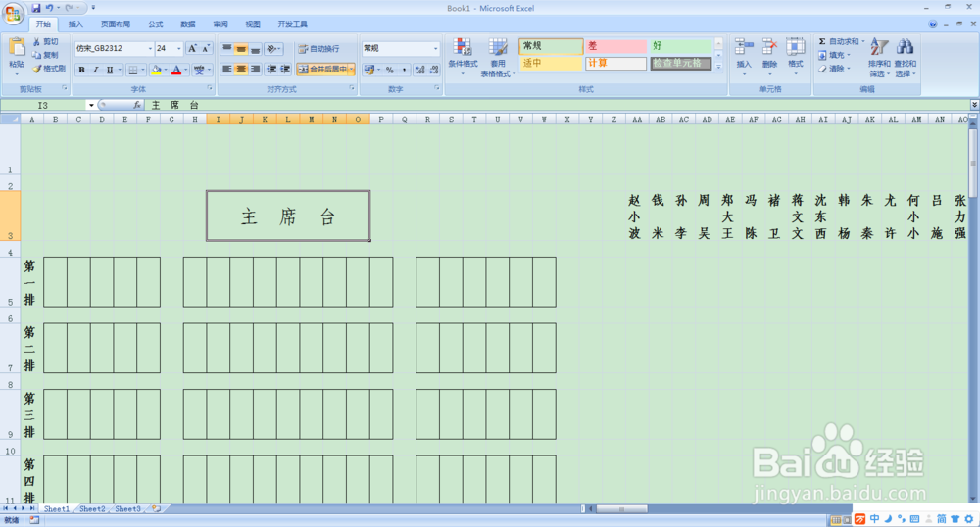Apply the 适中 (Neutral) cell style
The width and height of the screenshot is (980, 527).
(x=551, y=63)
